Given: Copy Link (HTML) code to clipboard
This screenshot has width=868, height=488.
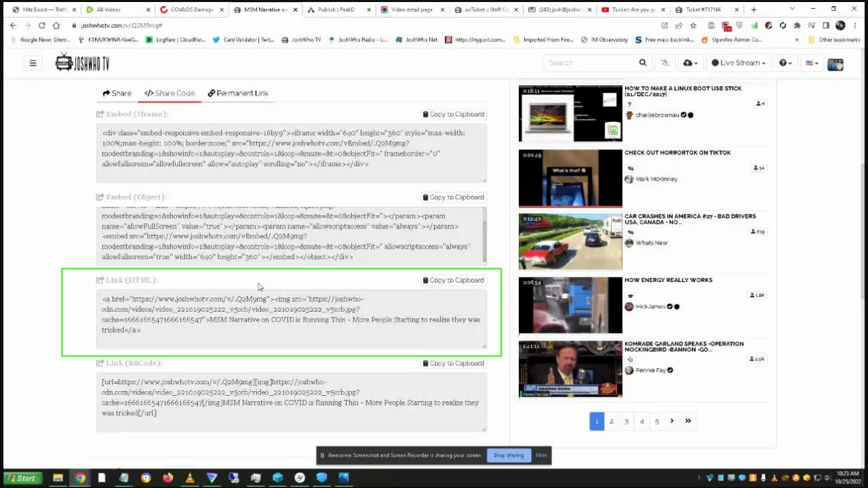Looking at the screenshot, I should (x=454, y=280).
